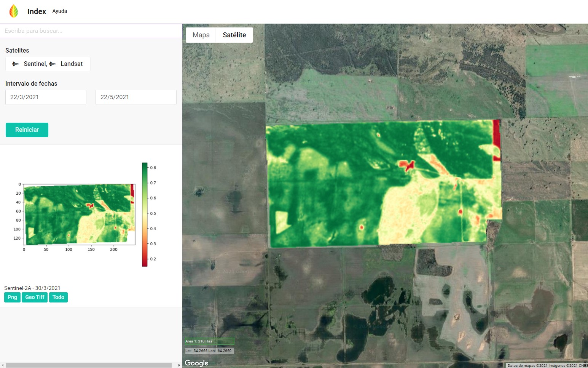This screenshot has width=588, height=368.
Task: Click the NDVI color scale bar
Action: [x=145, y=214]
